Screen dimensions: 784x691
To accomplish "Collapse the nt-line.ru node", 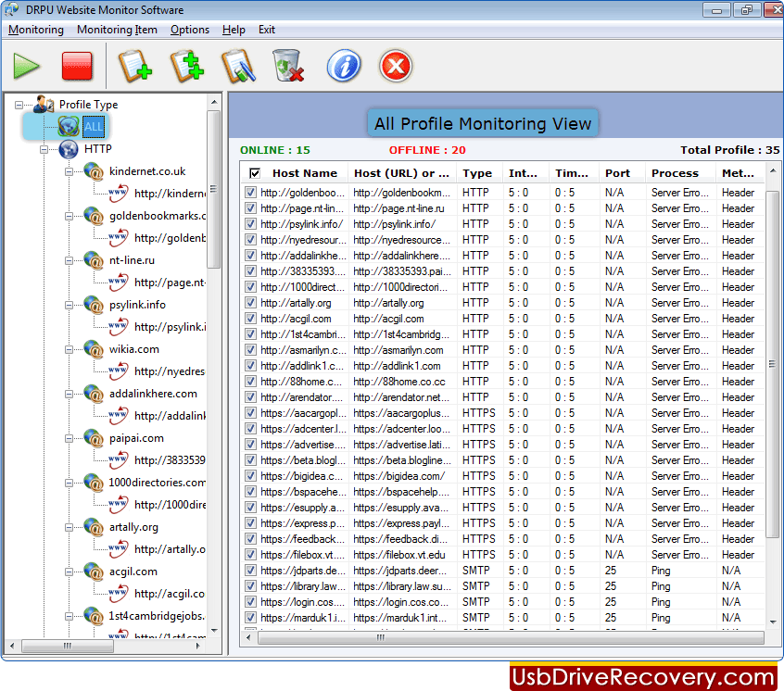I will coord(69,260).
